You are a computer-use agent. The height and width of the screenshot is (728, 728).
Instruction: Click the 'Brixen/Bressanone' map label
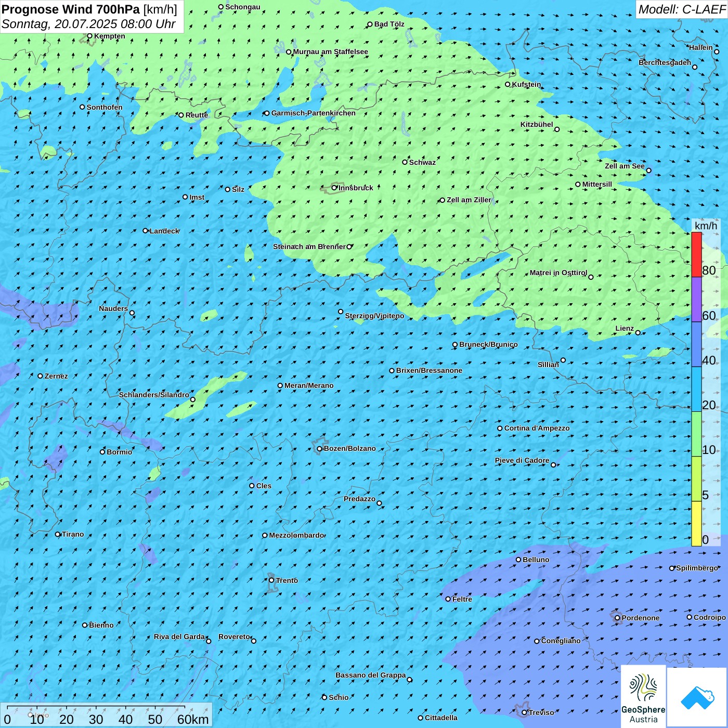tap(429, 370)
